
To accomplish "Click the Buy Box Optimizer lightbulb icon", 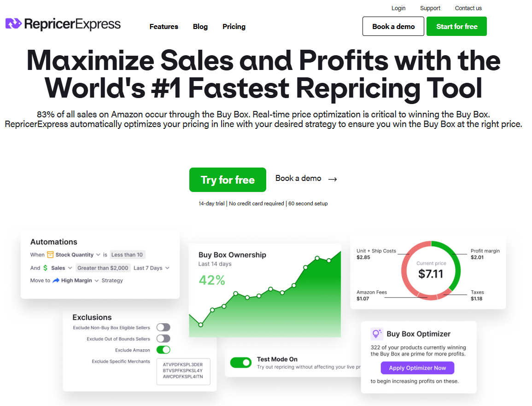I will tap(376, 334).
